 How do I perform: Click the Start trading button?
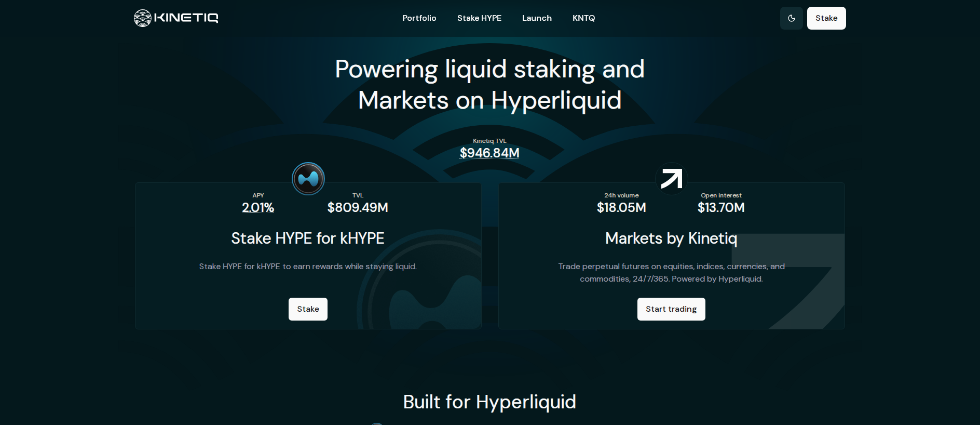pyautogui.click(x=671, y=309)
